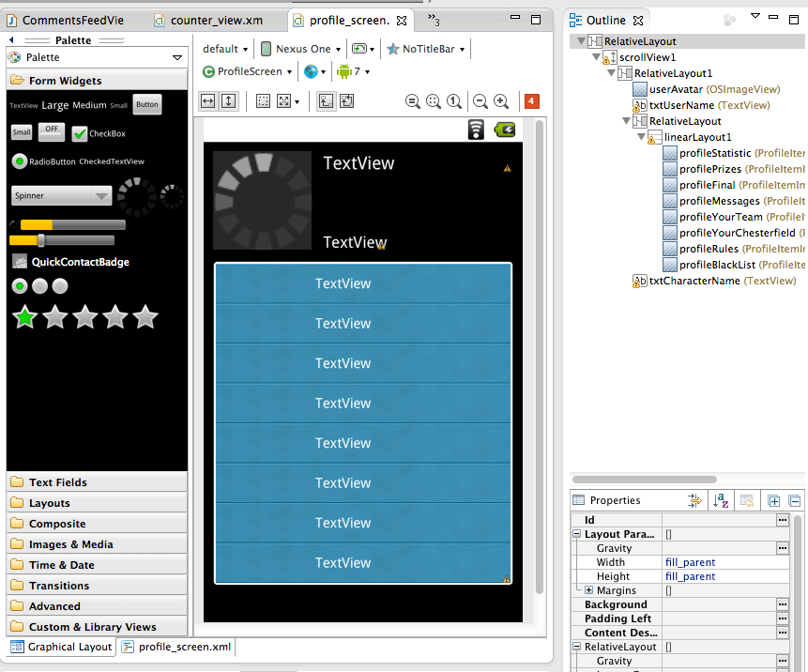Open the Nexus One device dropdown

pyautogui.click(x=300, y=49)
